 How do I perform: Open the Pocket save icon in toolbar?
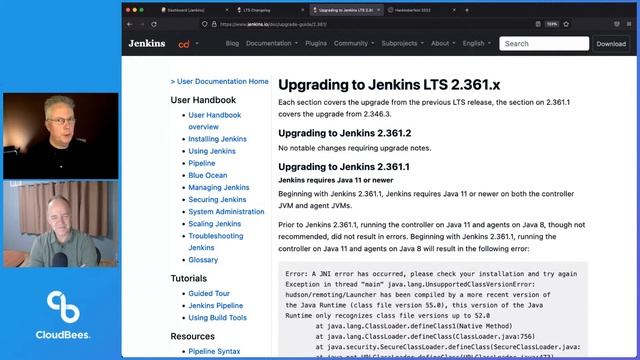(x=617, y=24)
